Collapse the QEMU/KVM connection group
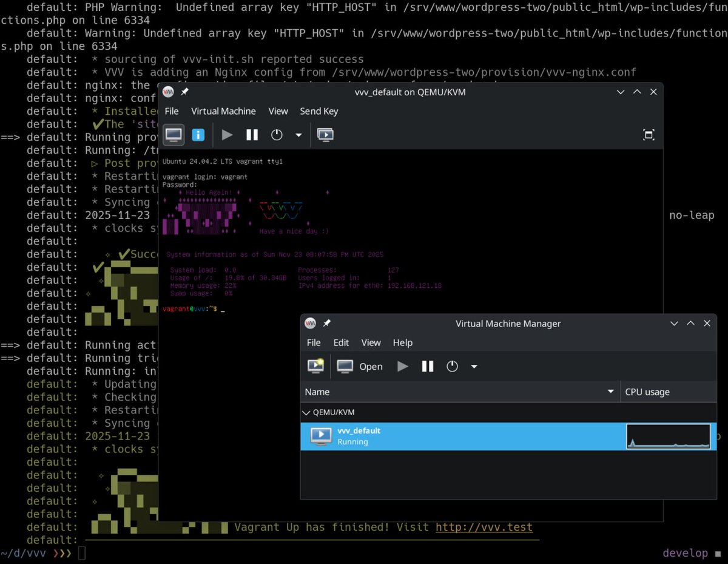The width and height of the screenshot is (728, 564). [307, 412]
